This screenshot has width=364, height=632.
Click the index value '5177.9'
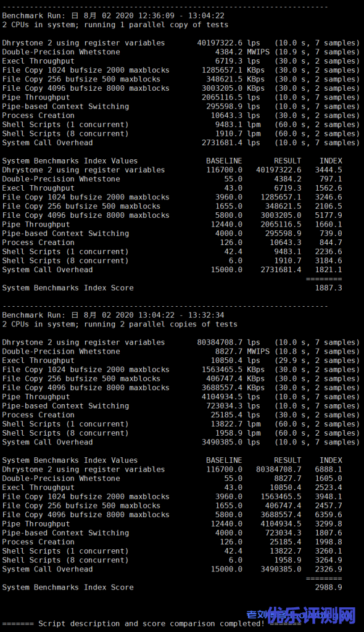329,215
